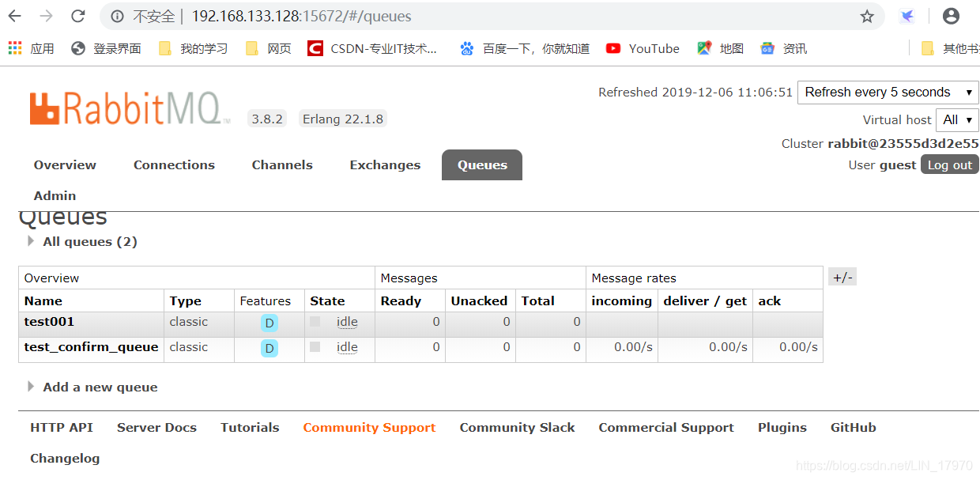Sort by Unacked messages column header
This screenshot has width=980, height=480.
pyautogui.click(x=479, y=301)
